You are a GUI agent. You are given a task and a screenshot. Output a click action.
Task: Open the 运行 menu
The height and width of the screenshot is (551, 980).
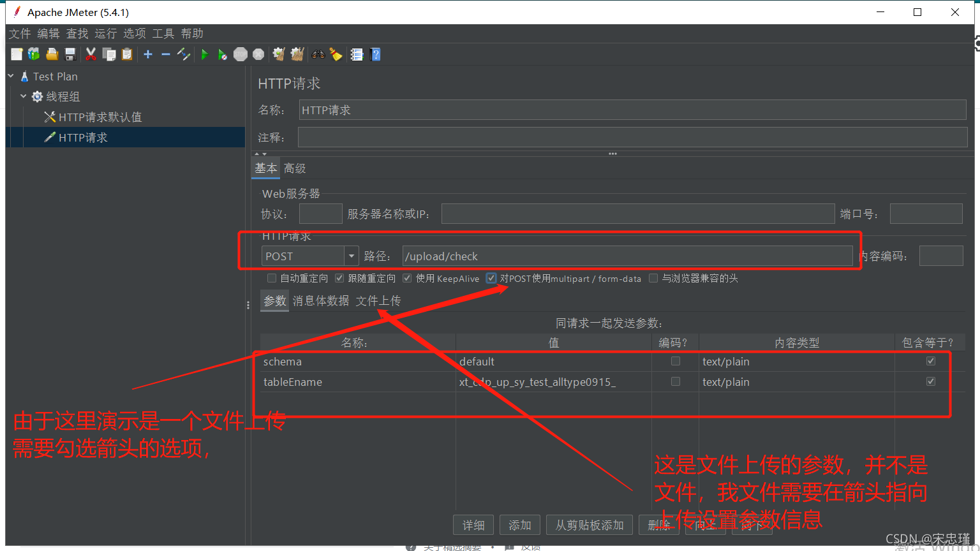click(x=106, y=33)
